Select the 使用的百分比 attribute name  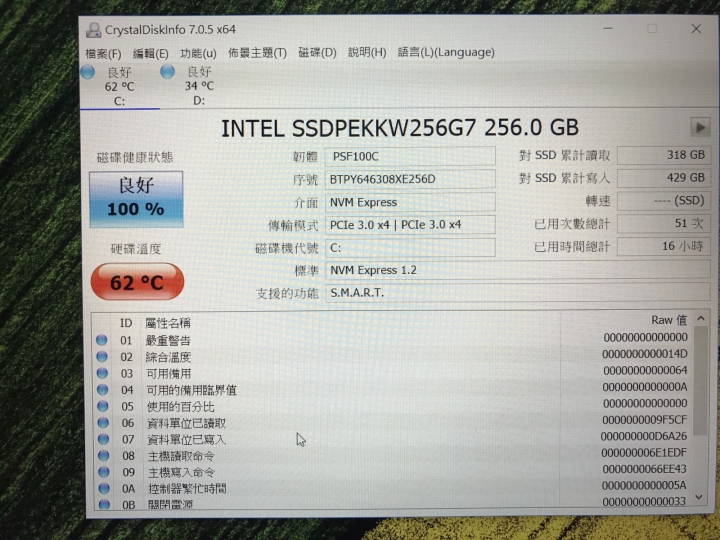(180, 407)
